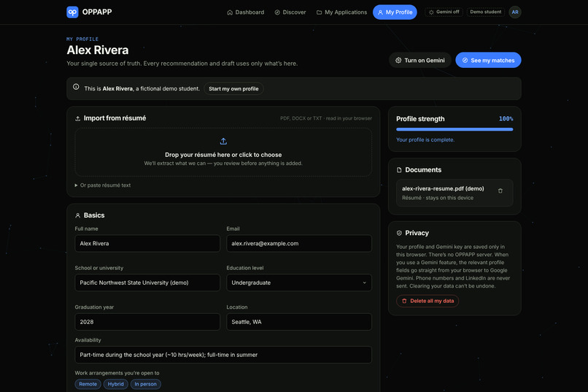Click See my matches button
Image resolution: width=588 pixels, height=392 pixels.
pyautogui.click(x=488, y=61)
